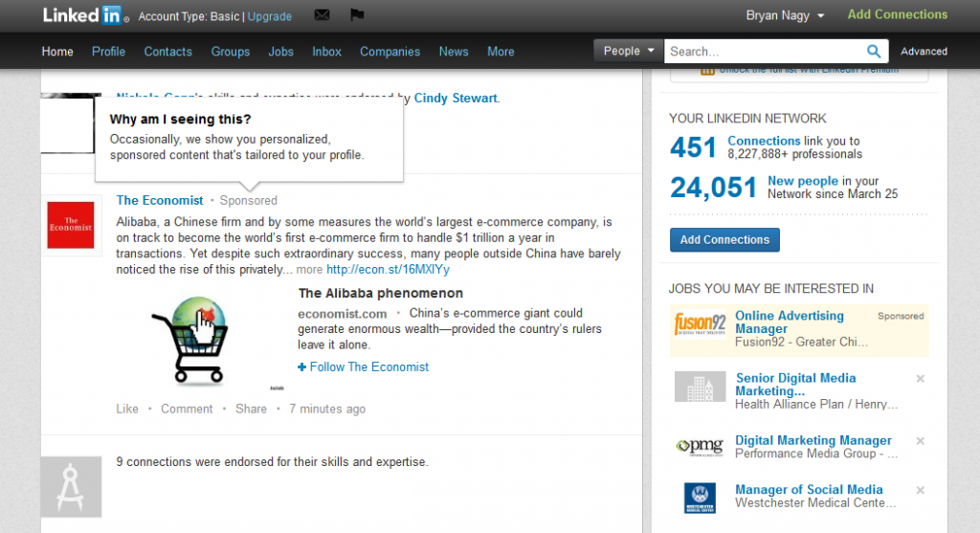Click Add Connections in top bar
980x533 pixels.
point(898,14)
